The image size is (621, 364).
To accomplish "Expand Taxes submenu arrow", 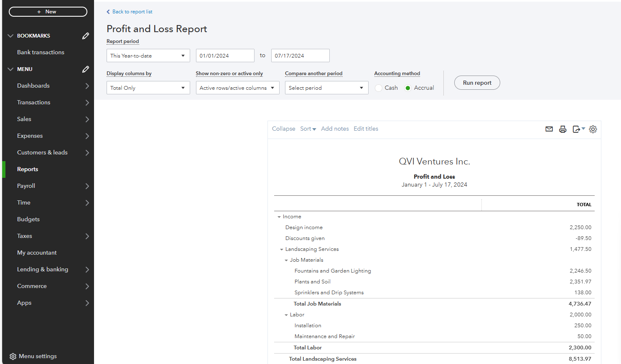I will pyautogui.click(x=87, y=236).
